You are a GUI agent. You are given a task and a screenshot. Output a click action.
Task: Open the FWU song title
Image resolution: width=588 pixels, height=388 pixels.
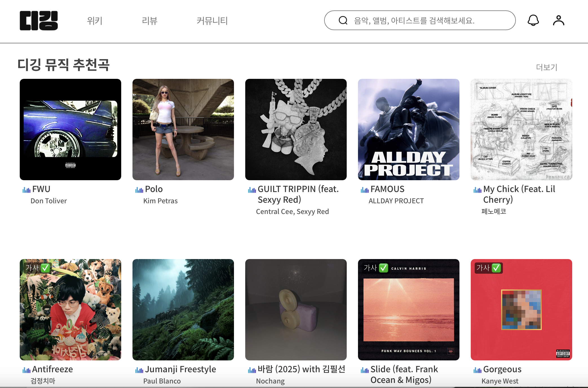point(41,189)
